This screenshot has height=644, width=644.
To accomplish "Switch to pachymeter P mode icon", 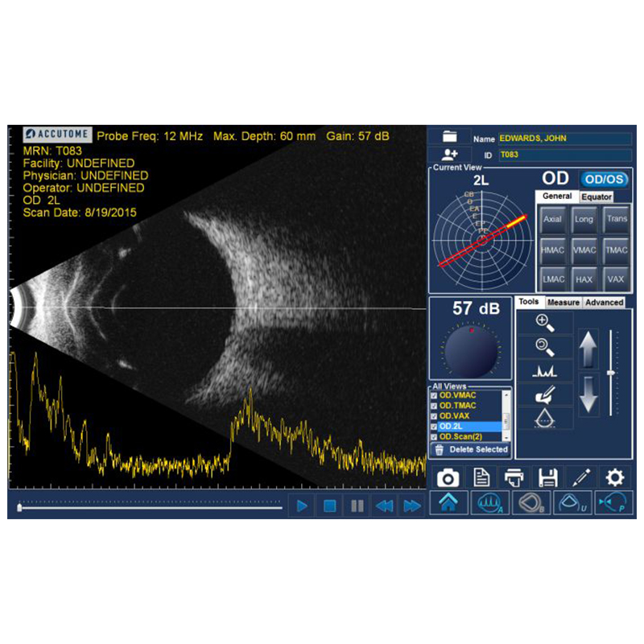I will [613, 502].
